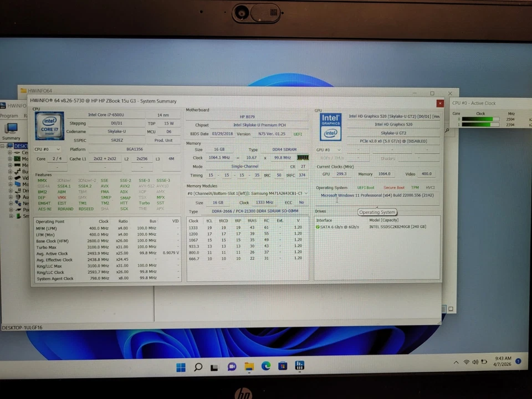The image size is (532, 399).
Task: Click the 'Secure Boot' indicator
Action: click(x=393, y=188)
